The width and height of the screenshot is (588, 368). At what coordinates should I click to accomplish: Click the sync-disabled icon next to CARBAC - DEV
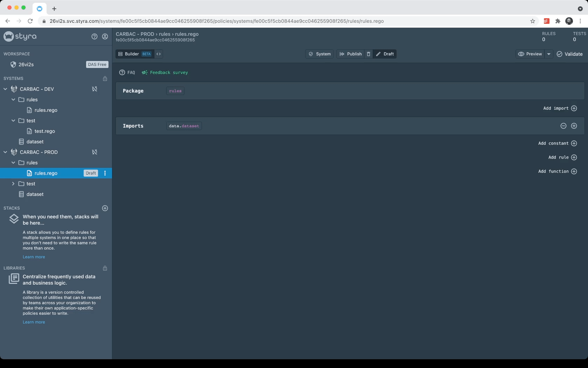[94, 89]
